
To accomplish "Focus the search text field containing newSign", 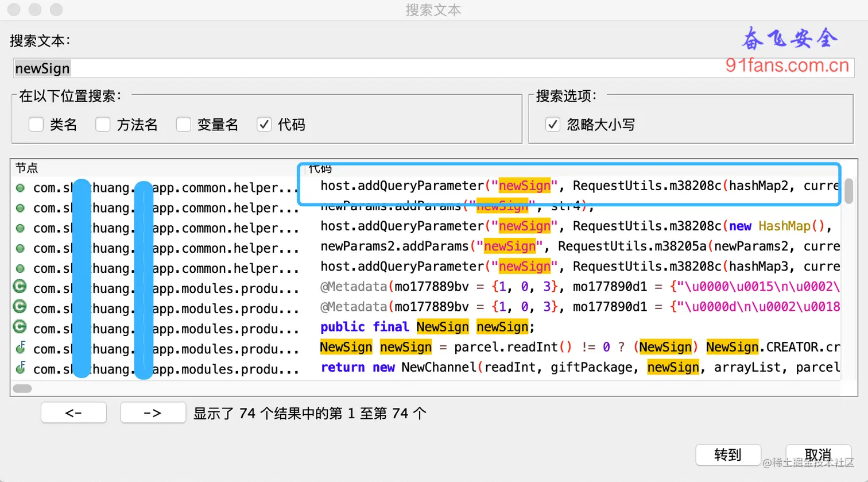I will (x=433, y=68).
